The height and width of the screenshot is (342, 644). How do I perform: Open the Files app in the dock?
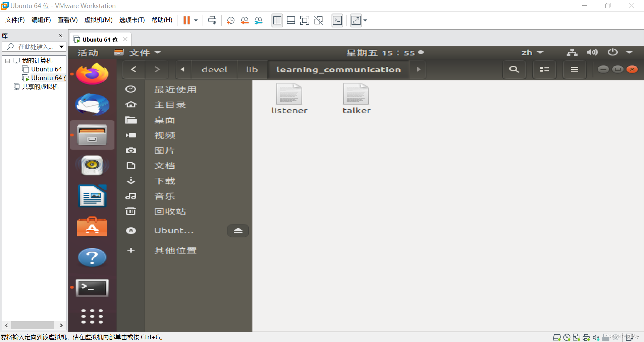pyautogui.click(x=92, y=135)
